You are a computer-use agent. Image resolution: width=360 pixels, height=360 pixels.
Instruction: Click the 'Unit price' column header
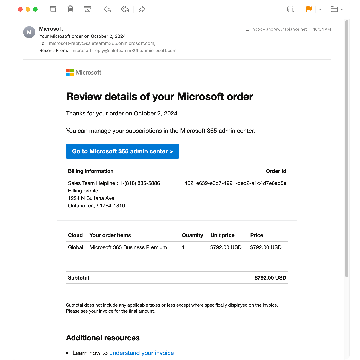(x=222, y=235)
